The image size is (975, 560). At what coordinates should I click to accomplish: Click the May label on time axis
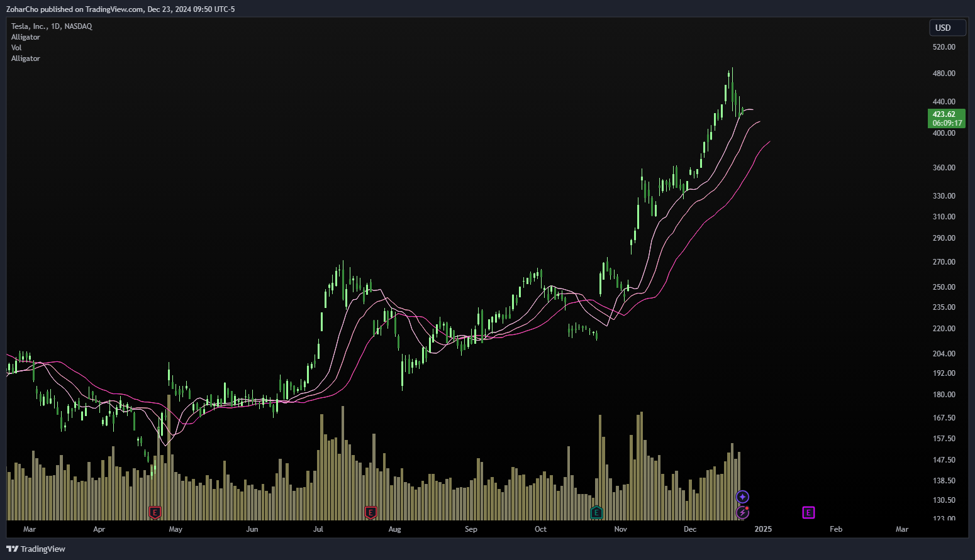tap(175, 529)
